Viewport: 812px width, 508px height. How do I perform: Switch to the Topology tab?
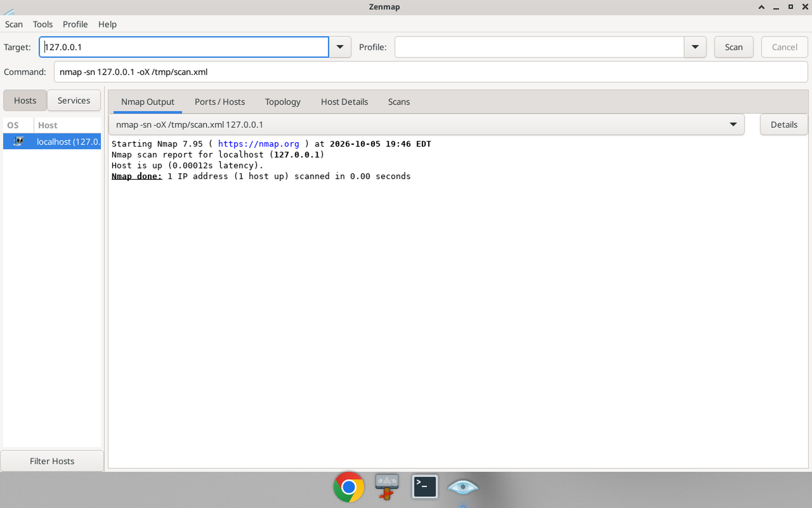pyautogui.click(x=283, y=102)
